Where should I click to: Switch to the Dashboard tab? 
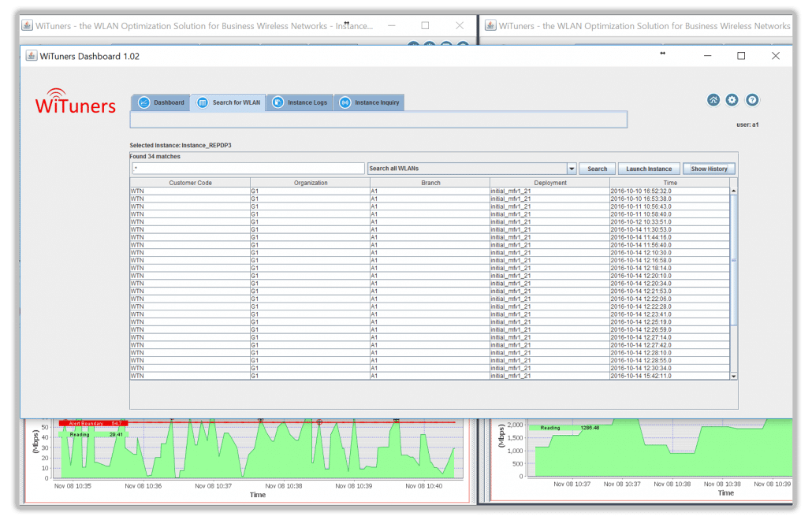(161, 102)
